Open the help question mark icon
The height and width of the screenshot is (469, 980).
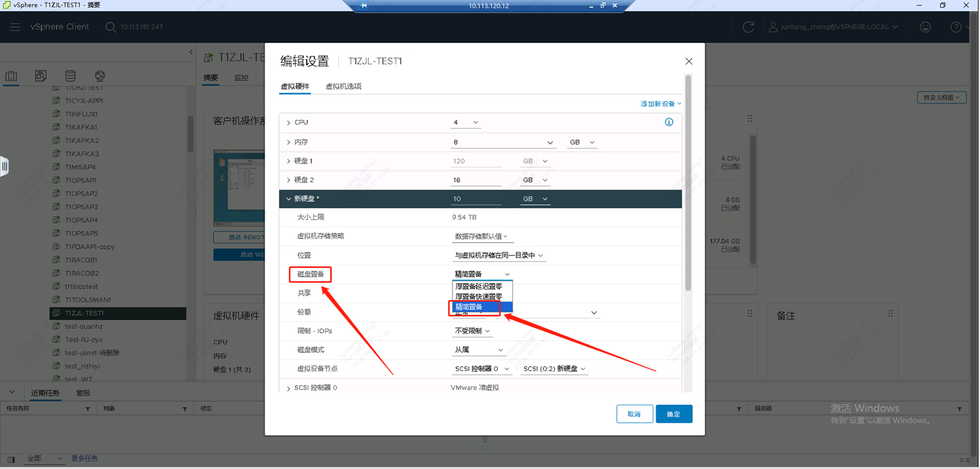(956, 27)
